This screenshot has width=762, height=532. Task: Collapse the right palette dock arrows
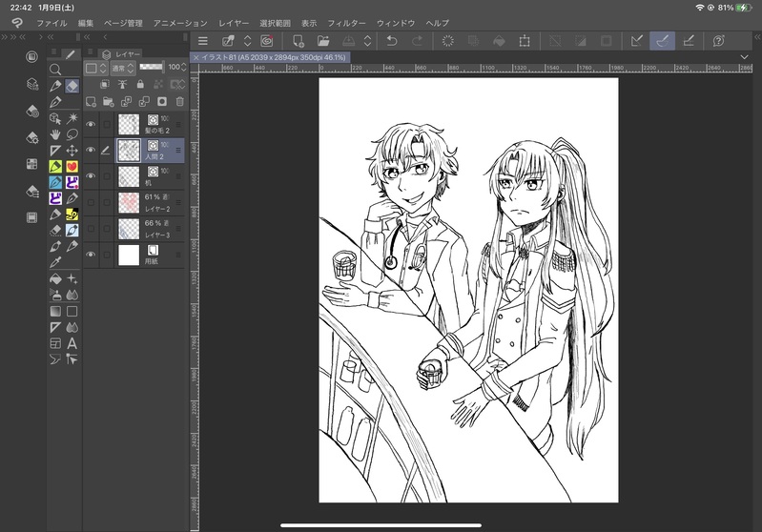pos(757,37)
